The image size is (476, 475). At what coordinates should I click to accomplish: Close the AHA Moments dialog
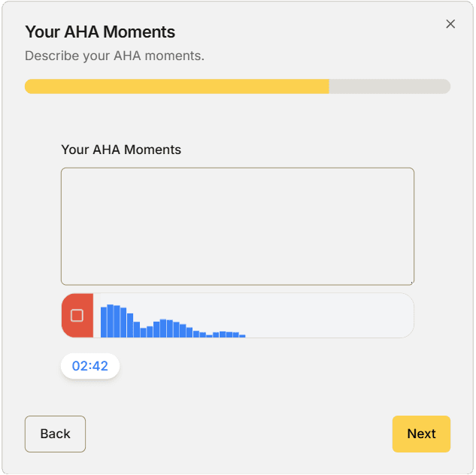pyautogui.click(x=450, y=24)
